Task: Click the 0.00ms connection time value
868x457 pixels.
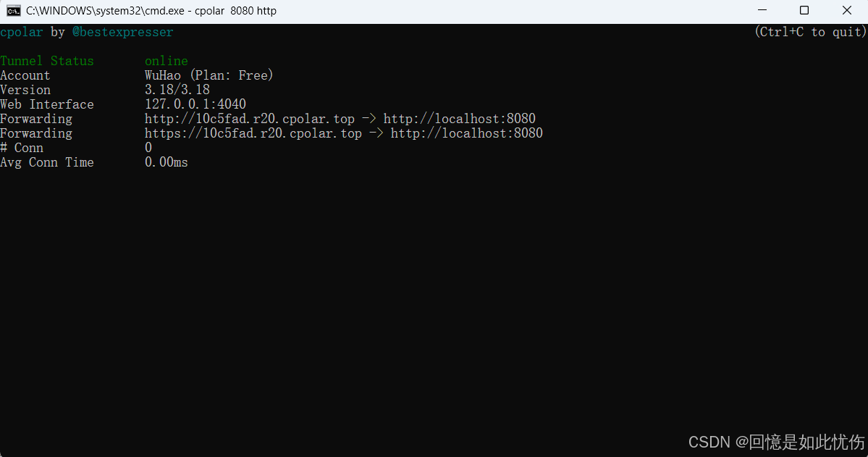Action: (x=167, y=162)
